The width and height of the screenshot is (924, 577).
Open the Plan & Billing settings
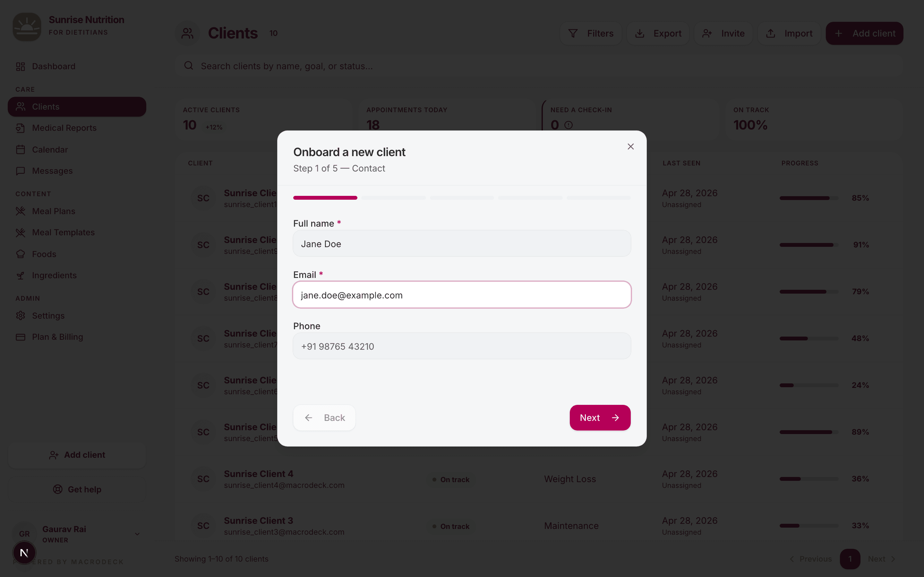pyautogui.click(x=57, y=337)
